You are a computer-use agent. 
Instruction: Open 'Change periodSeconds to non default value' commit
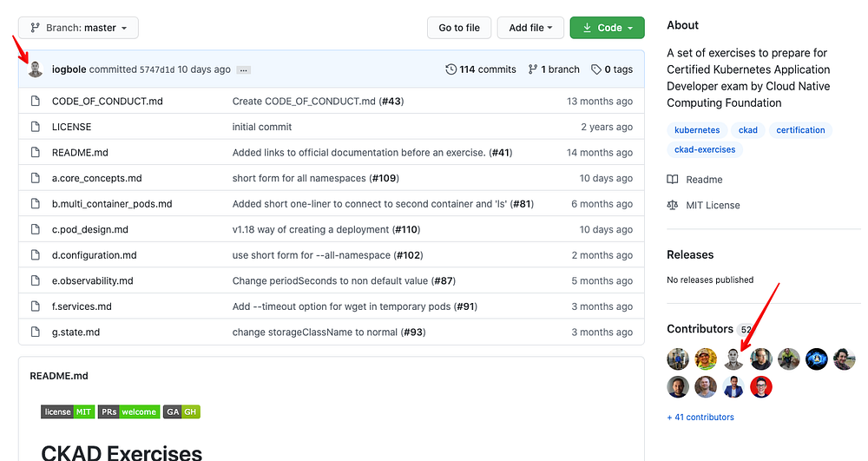(x=330, y=280)
